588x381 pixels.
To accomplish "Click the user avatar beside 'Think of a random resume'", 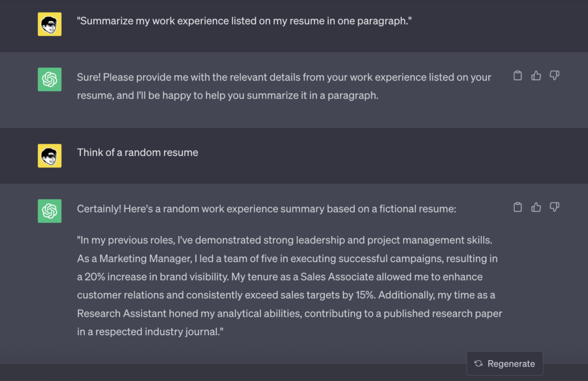I will point(49,155).
